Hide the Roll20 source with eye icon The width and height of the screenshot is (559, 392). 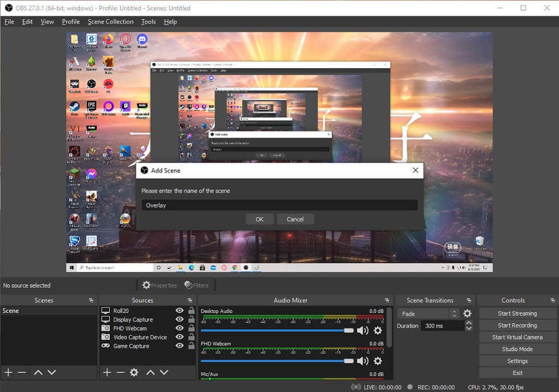pos(179,311)
